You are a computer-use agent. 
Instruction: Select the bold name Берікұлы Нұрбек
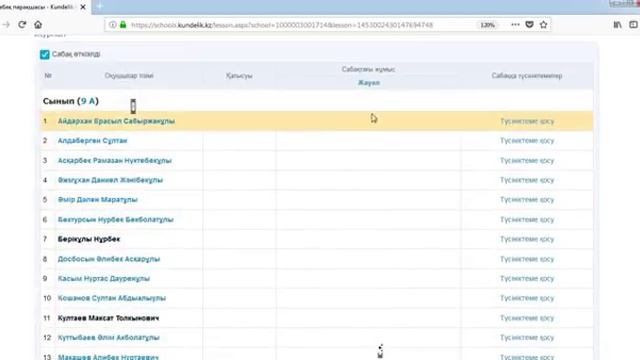(89, 239)
